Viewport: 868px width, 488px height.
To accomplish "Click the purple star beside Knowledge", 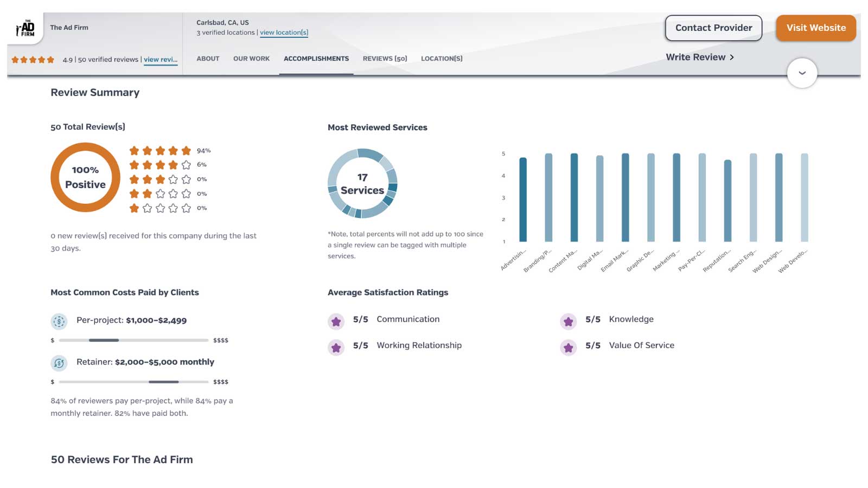I will tap(569, 321).
